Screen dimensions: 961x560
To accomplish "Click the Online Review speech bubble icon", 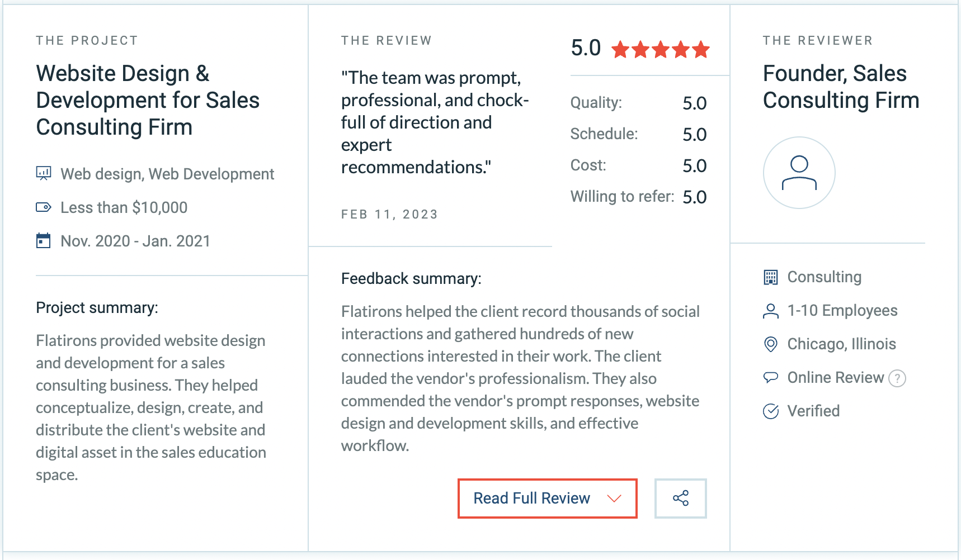I will click(x=771, y=378).
